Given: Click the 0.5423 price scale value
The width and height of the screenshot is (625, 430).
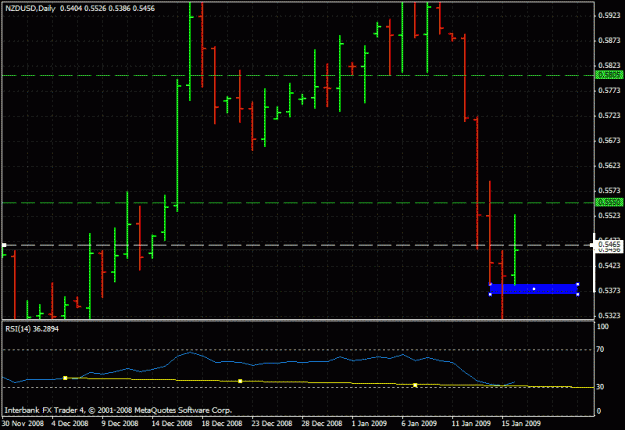Looking at the screenshot, I should (609, 265).
